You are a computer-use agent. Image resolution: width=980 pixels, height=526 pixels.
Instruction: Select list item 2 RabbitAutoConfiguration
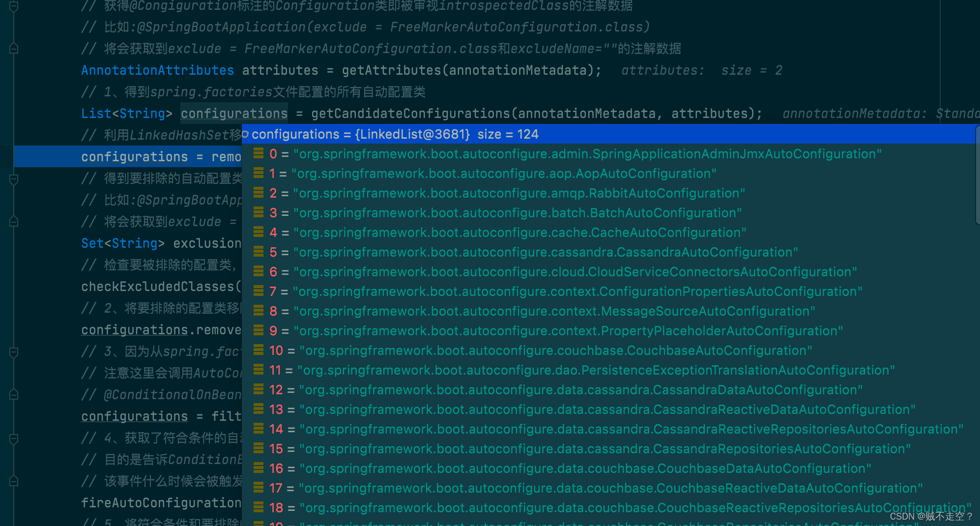click(608, 193)
